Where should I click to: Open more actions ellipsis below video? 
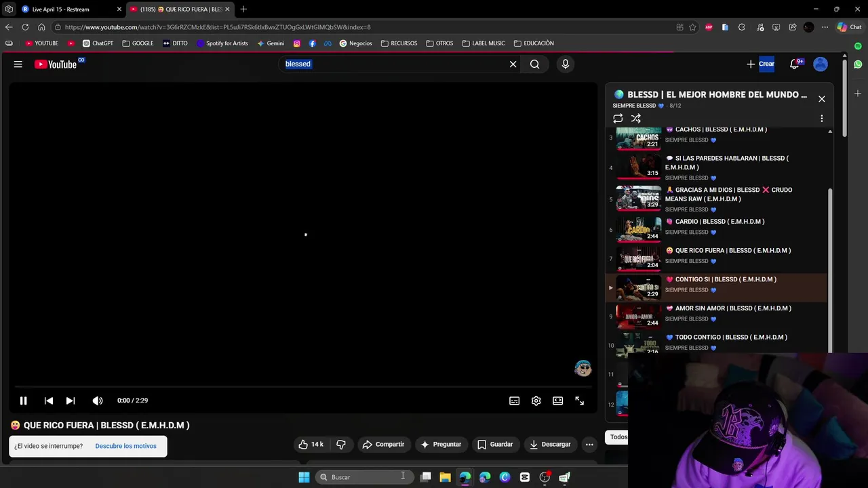[x=589, y=444]
